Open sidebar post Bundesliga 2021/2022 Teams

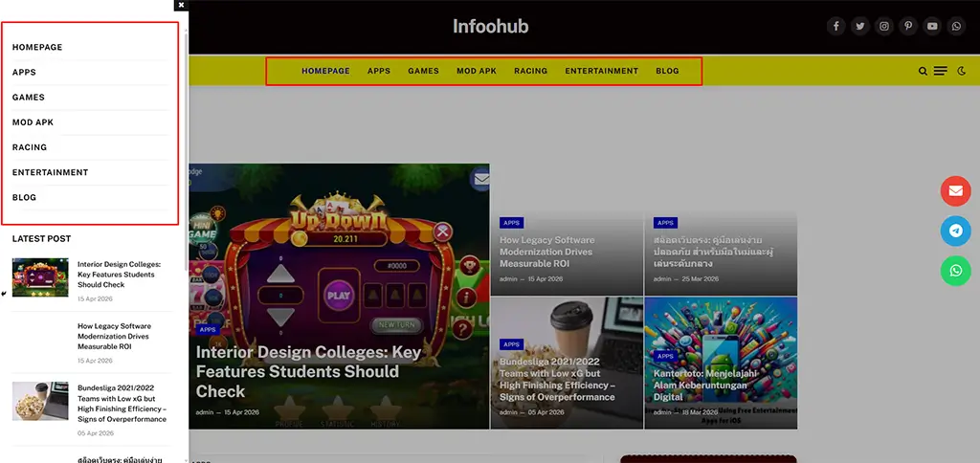pyautogui.click(x=122, y=403)
